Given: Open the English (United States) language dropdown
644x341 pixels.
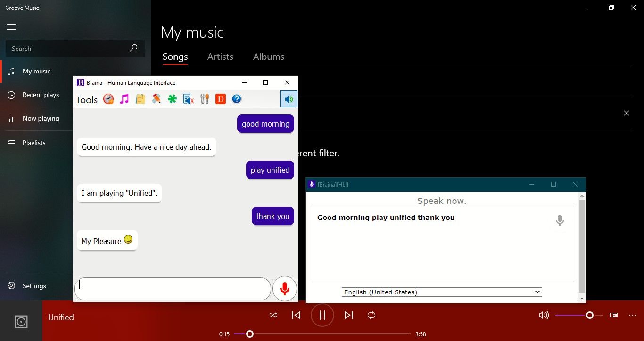Looking at the screenshot, I should [442, 292].
